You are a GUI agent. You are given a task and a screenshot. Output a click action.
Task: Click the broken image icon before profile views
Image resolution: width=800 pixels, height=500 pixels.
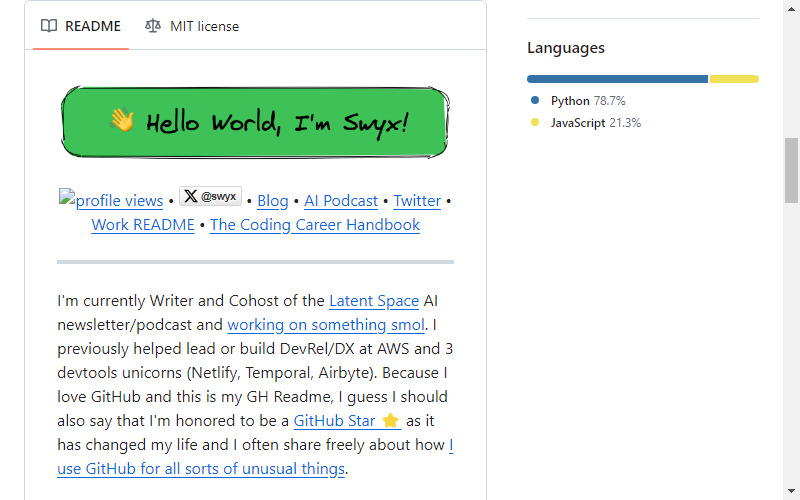(67, 197)
